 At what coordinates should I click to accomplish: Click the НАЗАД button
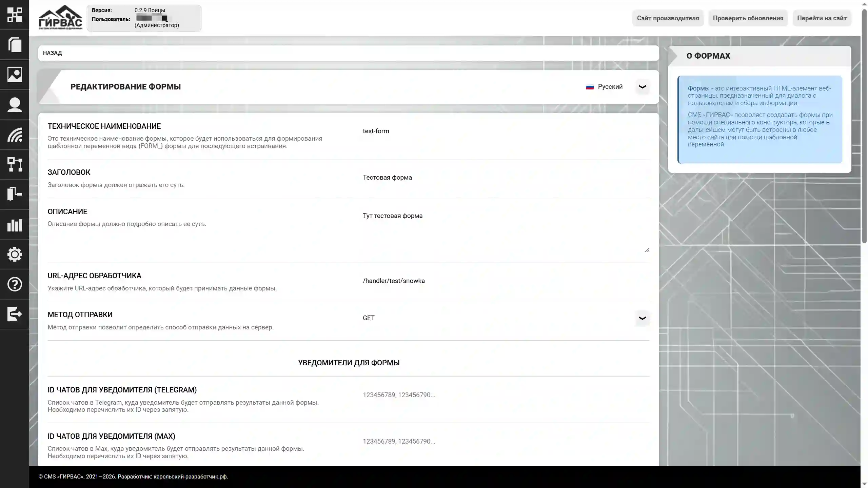click(x=52, y=53)
